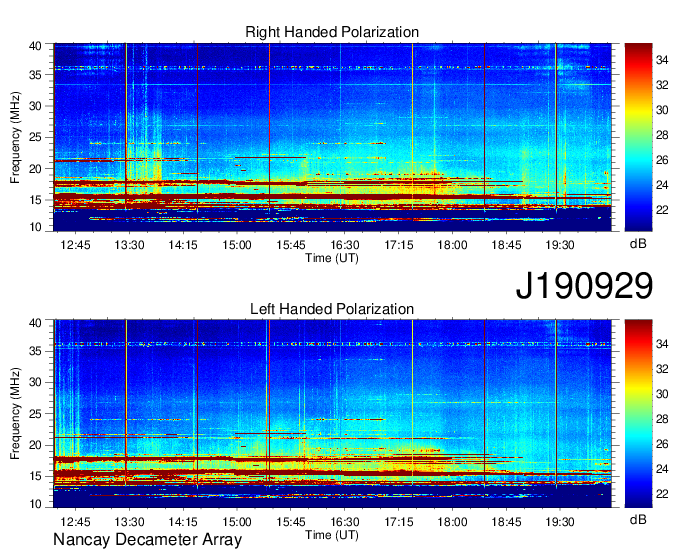The width and height of the screenshot is (680, 552).
Task: Click the 'Right Handed Polarization' title
Action: coord(332,32)
